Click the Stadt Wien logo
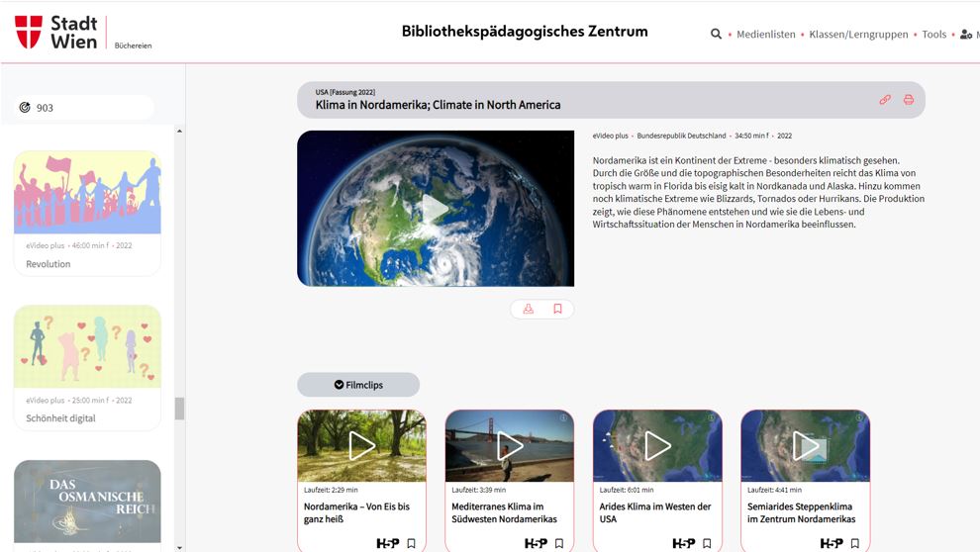Image resolution: width=980 pixels, height=552 pixels. click(x=56, y=32)
